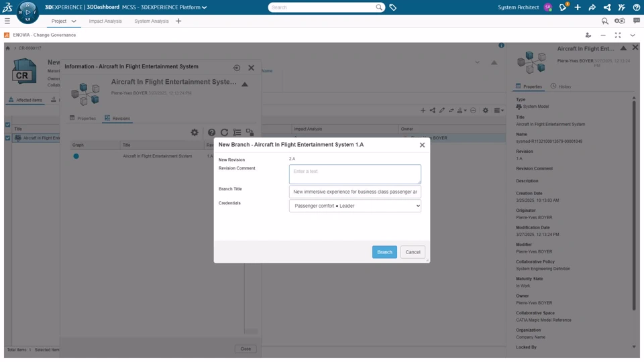Click the add plus icon in affected items toolbar

click(423, 110)
